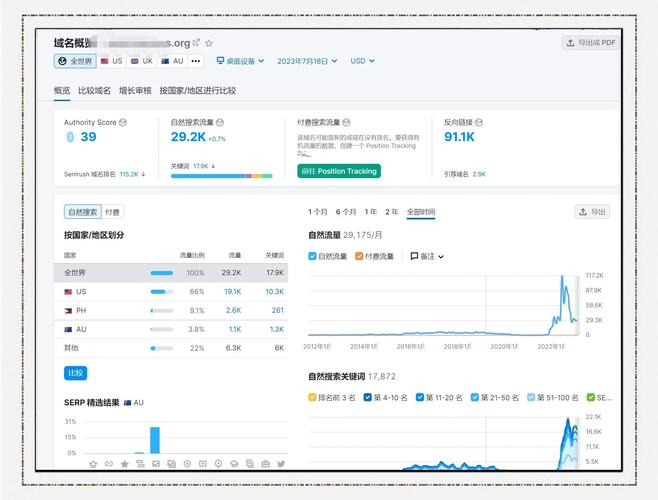Open the 按国家/地区进行比较 tab
The image size is (658, 500).
(x=198, y=91)
